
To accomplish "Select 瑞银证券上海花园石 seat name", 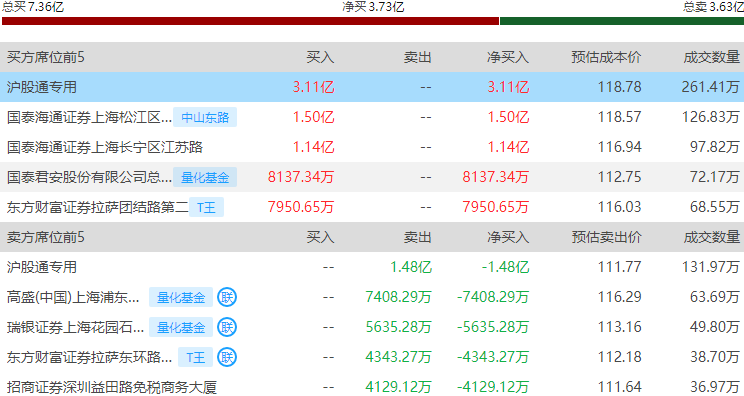I will coord(75,327).
